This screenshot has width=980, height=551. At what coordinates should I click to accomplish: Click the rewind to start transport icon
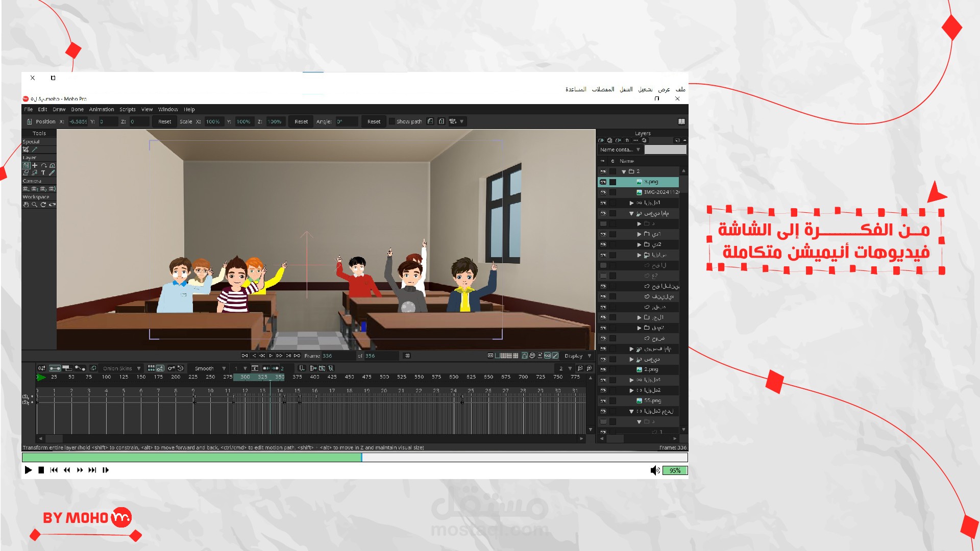pyautogui.click(x=245, y=356)
